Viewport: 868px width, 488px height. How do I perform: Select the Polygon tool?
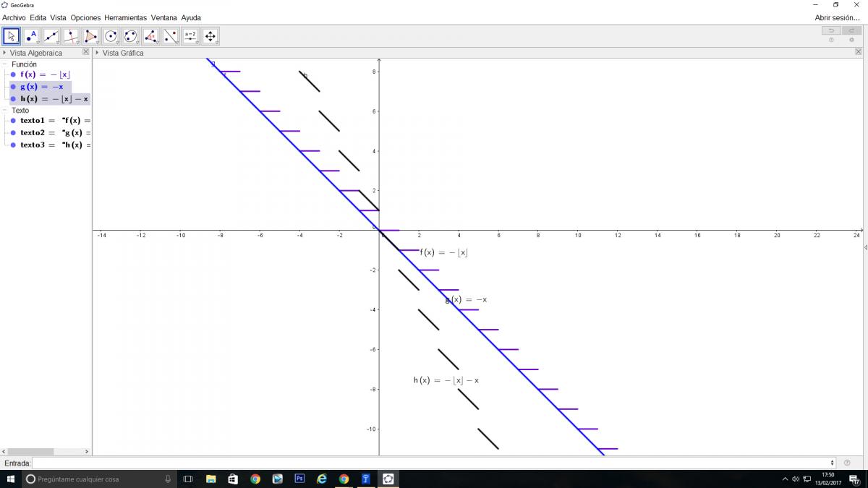[90, 36]
